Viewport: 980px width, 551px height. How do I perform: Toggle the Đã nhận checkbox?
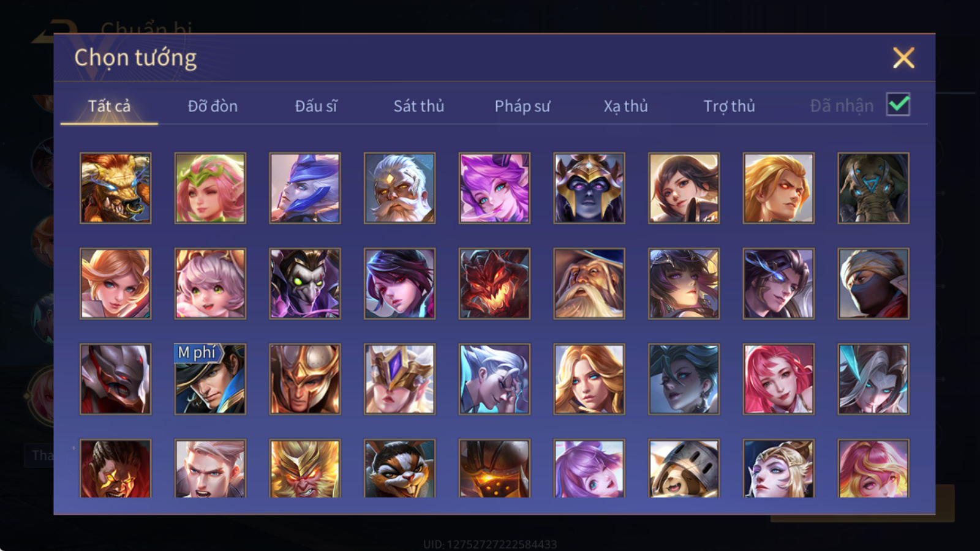coord(898,105)
